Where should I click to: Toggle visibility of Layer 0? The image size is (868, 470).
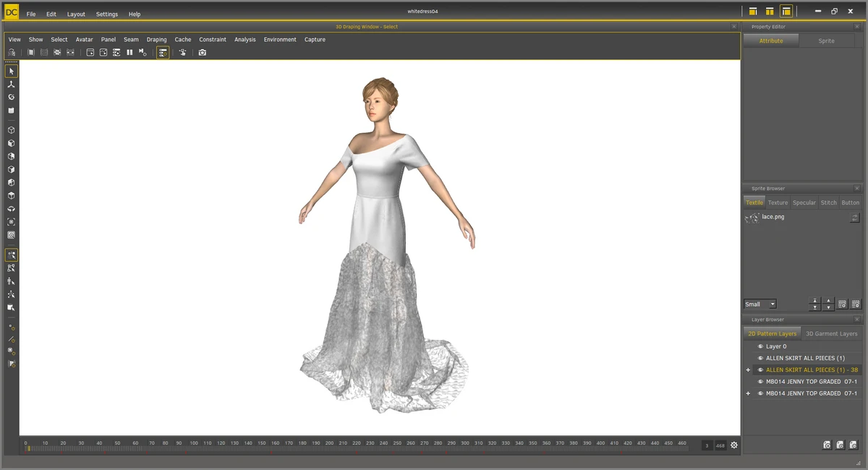(x=760, y=346)
